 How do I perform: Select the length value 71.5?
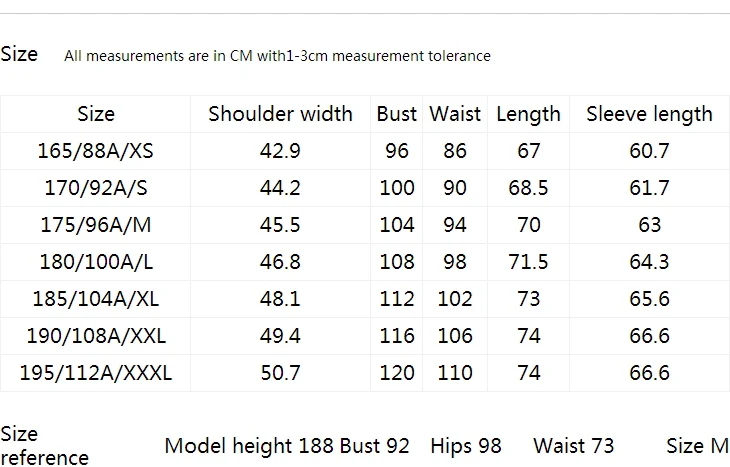528,262
